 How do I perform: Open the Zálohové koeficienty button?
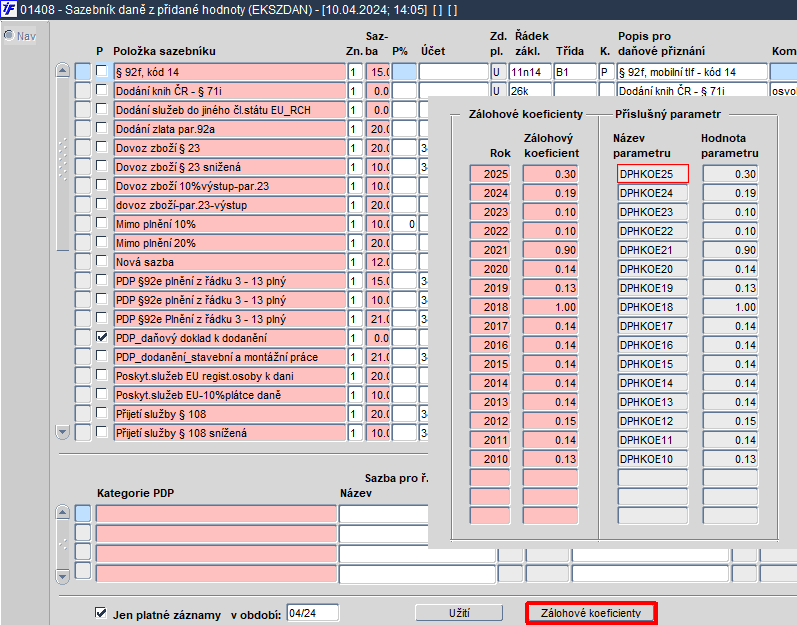[591, 612]
